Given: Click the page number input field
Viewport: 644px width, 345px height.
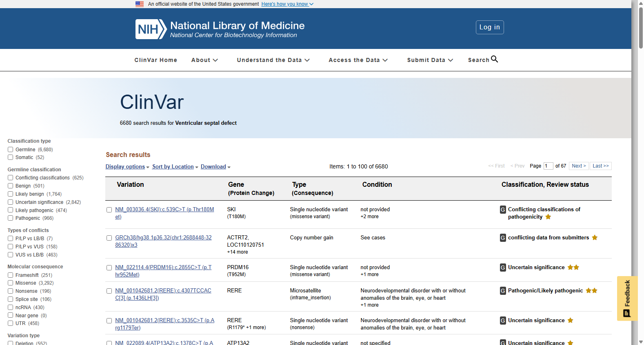Looking at the screenshot, I should 549,166.
